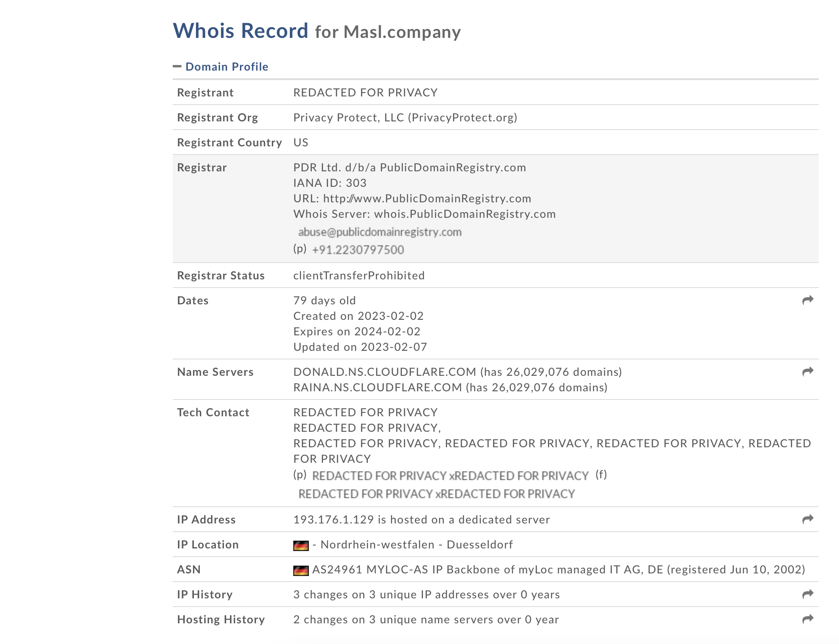839x644 pixels.
Task: Open the share arrow in the IP Address row
Action: coord(808,519)
